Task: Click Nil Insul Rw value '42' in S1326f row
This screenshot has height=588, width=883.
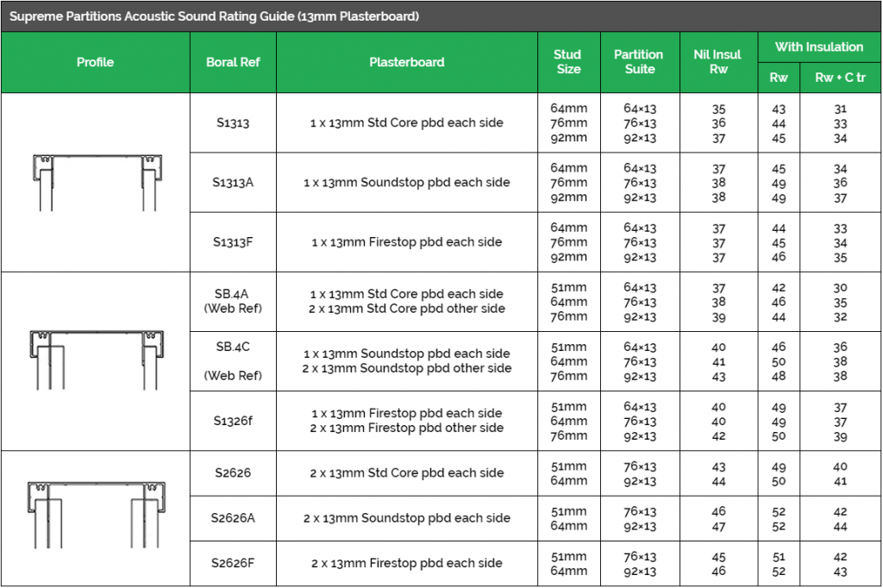Action: pos(718,436)
